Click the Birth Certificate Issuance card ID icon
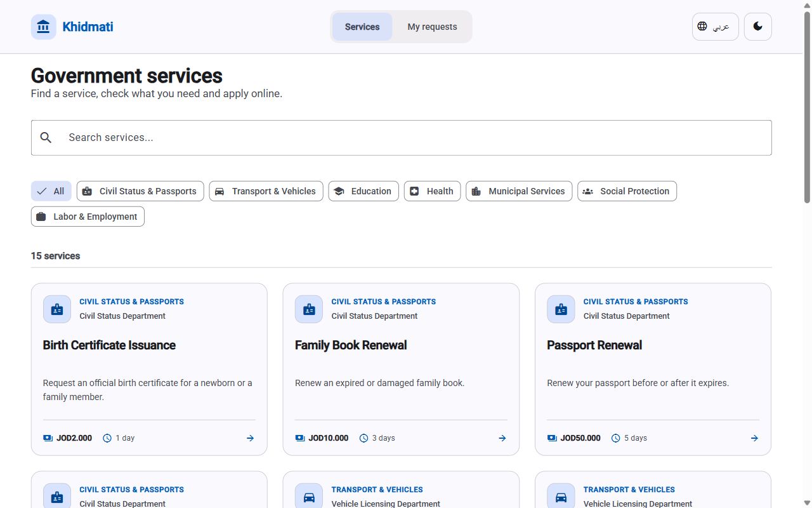The image size is (812, 508). (57, 309)
